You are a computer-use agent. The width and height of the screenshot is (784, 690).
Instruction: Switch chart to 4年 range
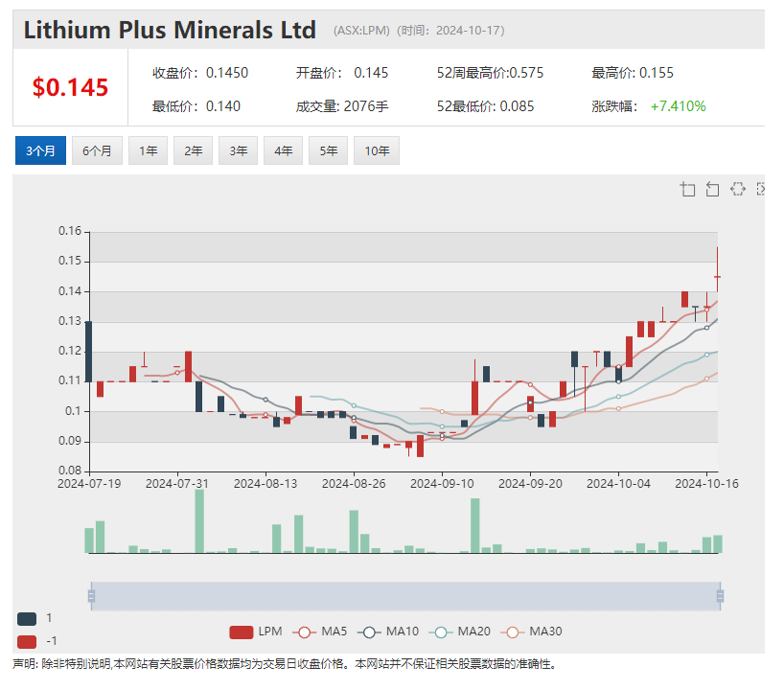click(283, 150)
